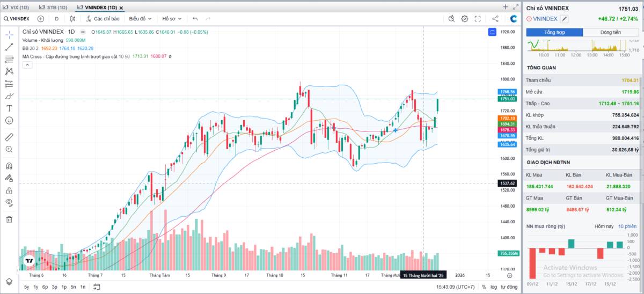Open the quick search magnifier icon
Viewport: 644px width, 294px height.
coord(452,19)
